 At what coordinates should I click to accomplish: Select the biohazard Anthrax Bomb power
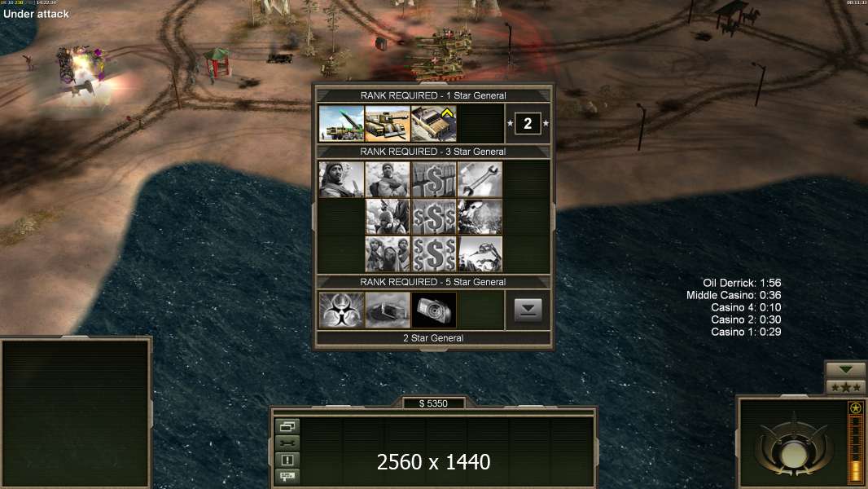341,311
